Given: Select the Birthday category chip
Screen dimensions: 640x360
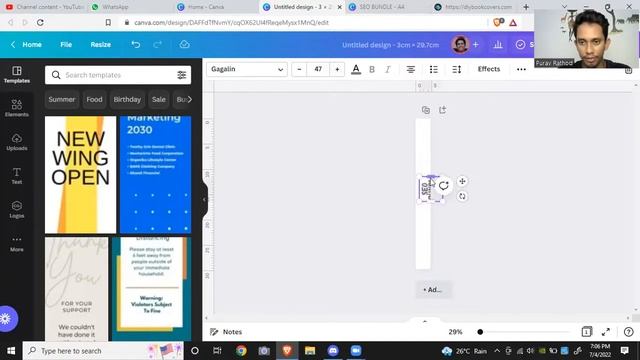Looking at the screenshot, I should point(127,100).
